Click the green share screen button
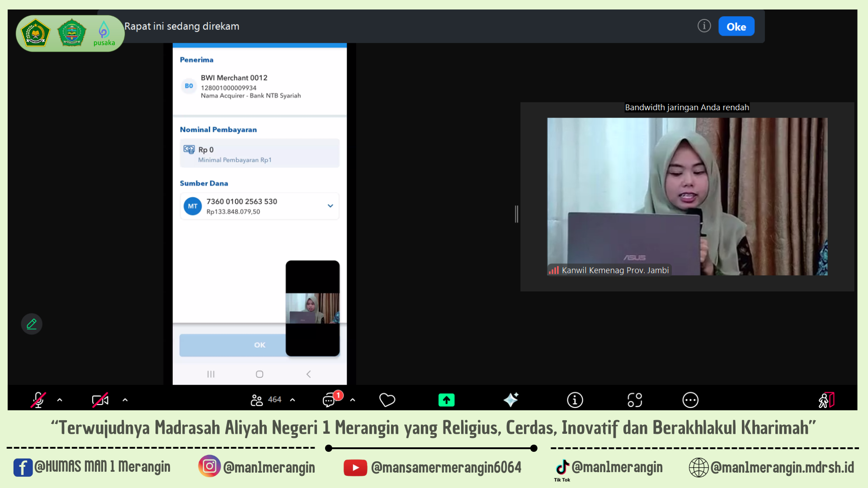The image size is (868, 488). click(x=446, y=400)
